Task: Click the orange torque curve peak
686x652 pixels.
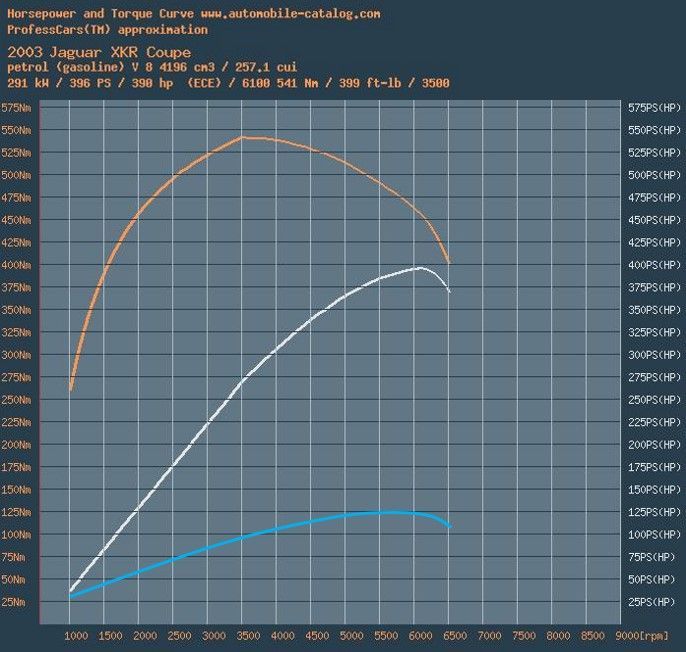Action: pyautogui.click(x=243, y=137)
